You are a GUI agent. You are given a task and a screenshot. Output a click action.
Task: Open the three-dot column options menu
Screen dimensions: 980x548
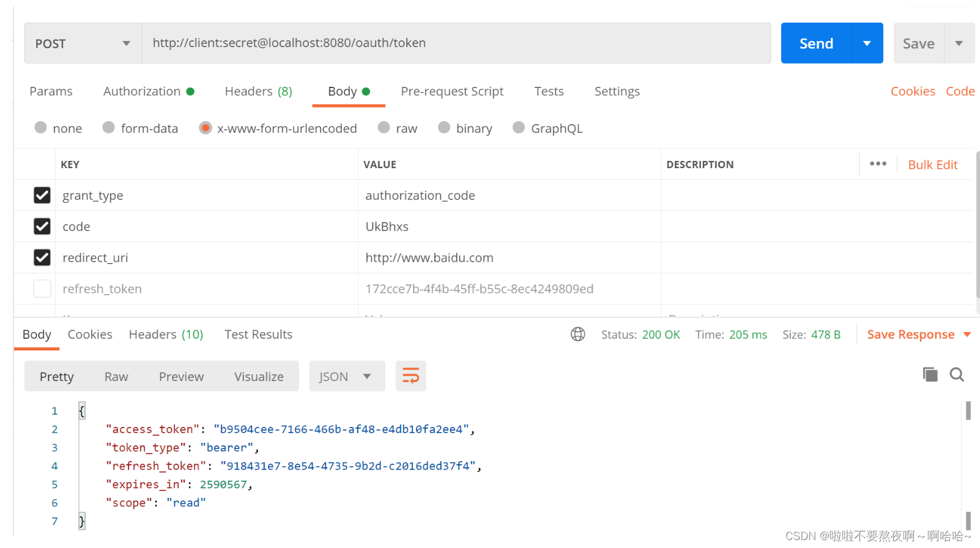click(x=878, y=164)
